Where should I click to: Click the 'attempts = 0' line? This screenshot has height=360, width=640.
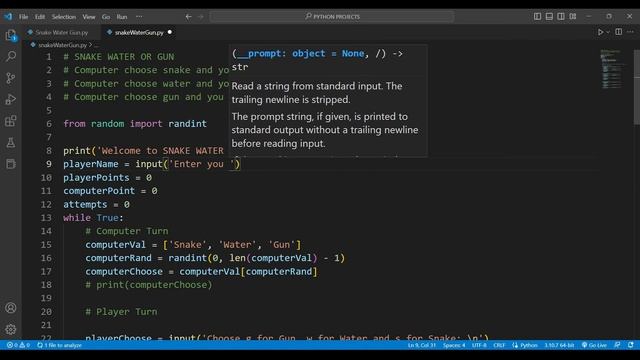96,204
